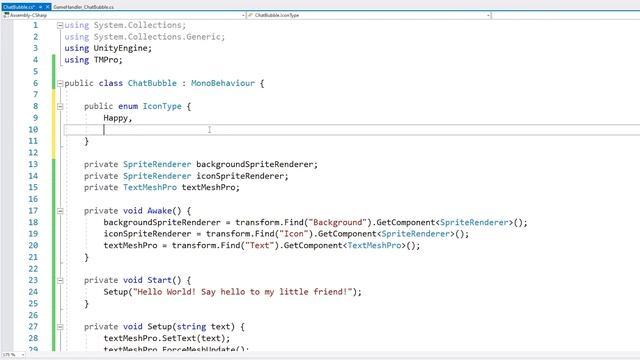The height and width of the screenshot is (360, 640).
Task: Click 'iconSpriteRenderer' field on line 14
Action: 240,176
